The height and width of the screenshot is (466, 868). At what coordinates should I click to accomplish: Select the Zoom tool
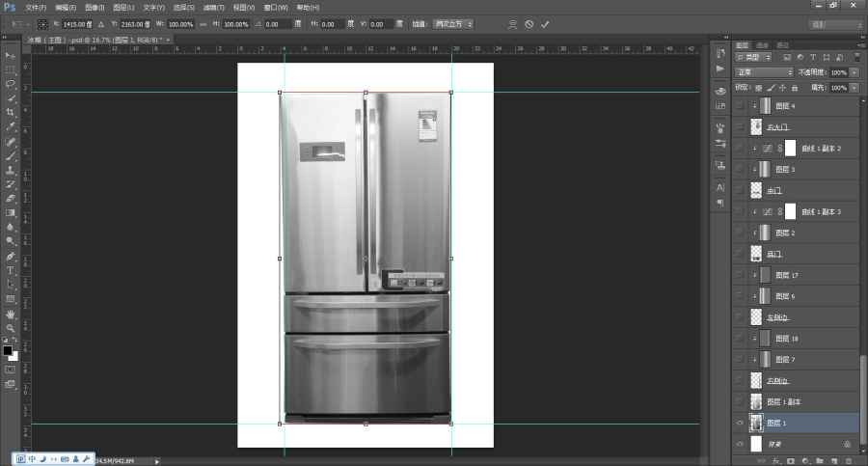(x=10, y=328)
